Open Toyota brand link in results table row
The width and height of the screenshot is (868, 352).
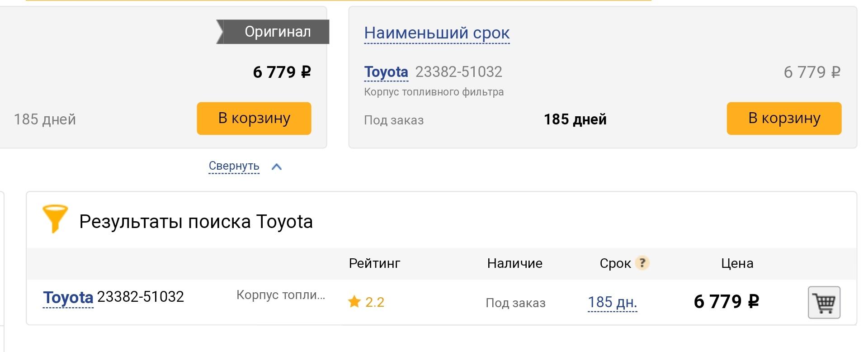(68, 298)
